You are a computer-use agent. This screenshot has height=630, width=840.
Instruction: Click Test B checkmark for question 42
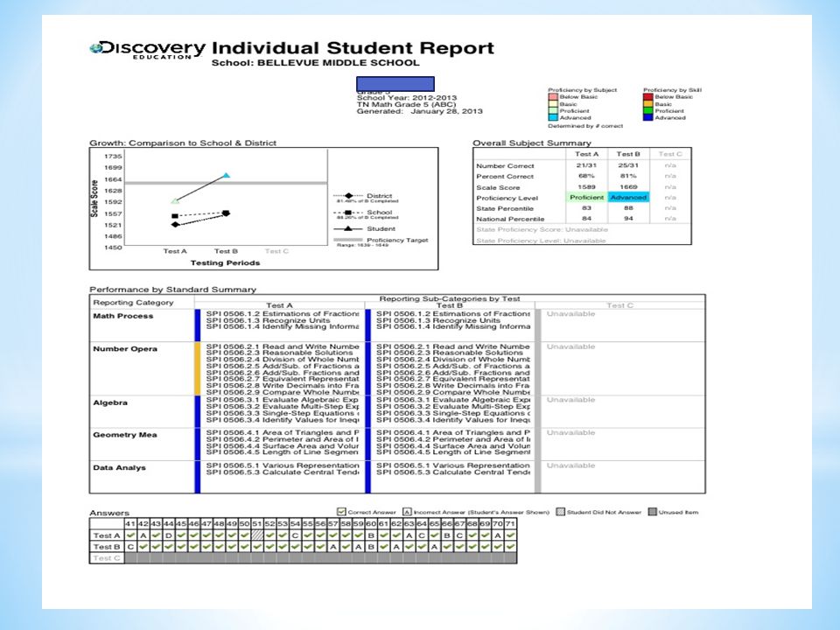pyautogui.click(x=143, y=546)
